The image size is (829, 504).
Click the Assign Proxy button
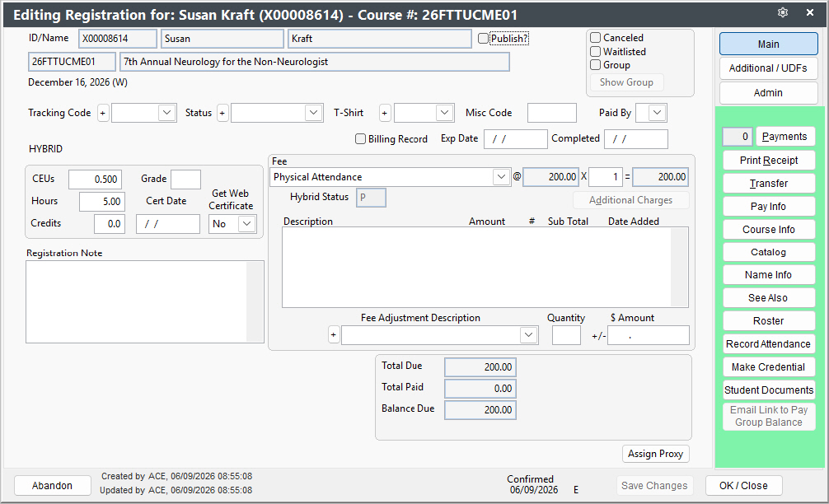click(x=656, y=454)
